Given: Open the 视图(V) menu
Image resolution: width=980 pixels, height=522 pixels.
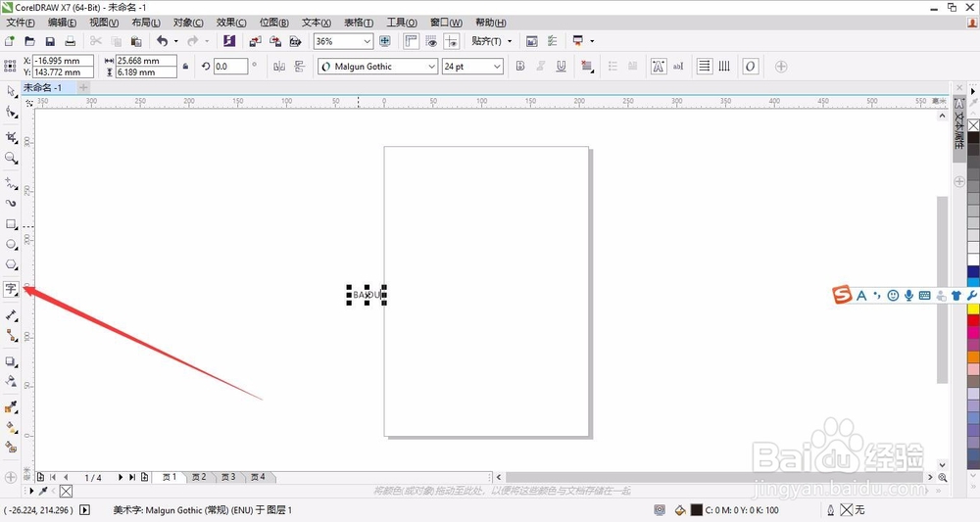Looking at the screenshot, I should (104, 23).
